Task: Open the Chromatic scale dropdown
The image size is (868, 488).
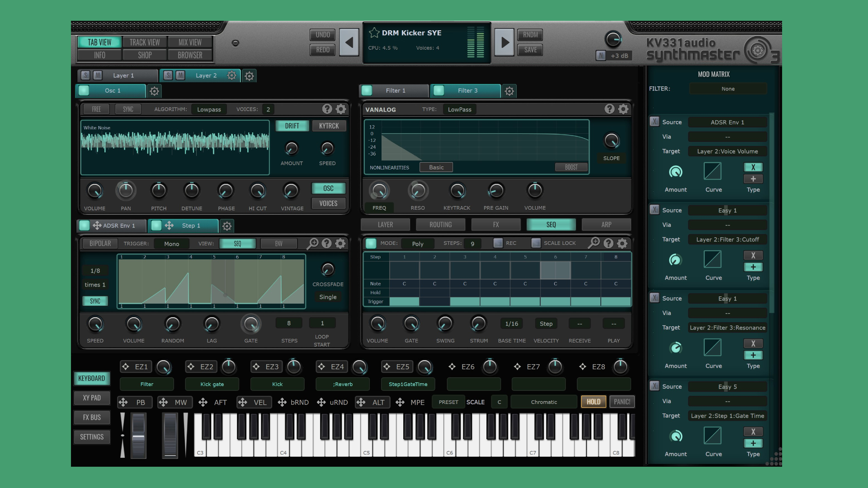Action: click(543, 401)
